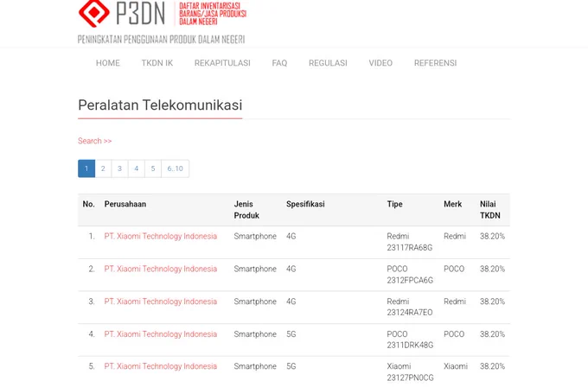Click POCO brand cell in row 2
Screen dimensions: 588x387
pos(454,269)
